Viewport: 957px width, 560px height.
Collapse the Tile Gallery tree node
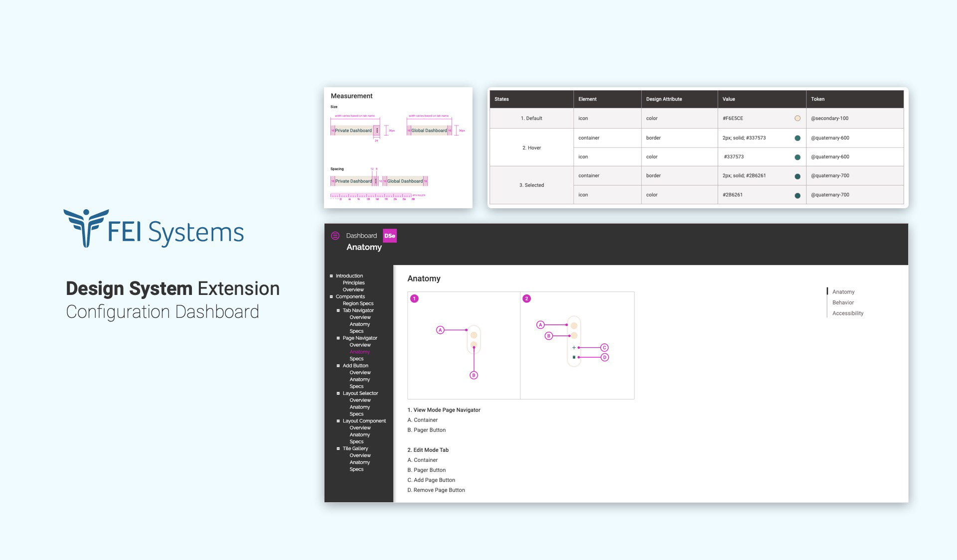tap(338, 449)
